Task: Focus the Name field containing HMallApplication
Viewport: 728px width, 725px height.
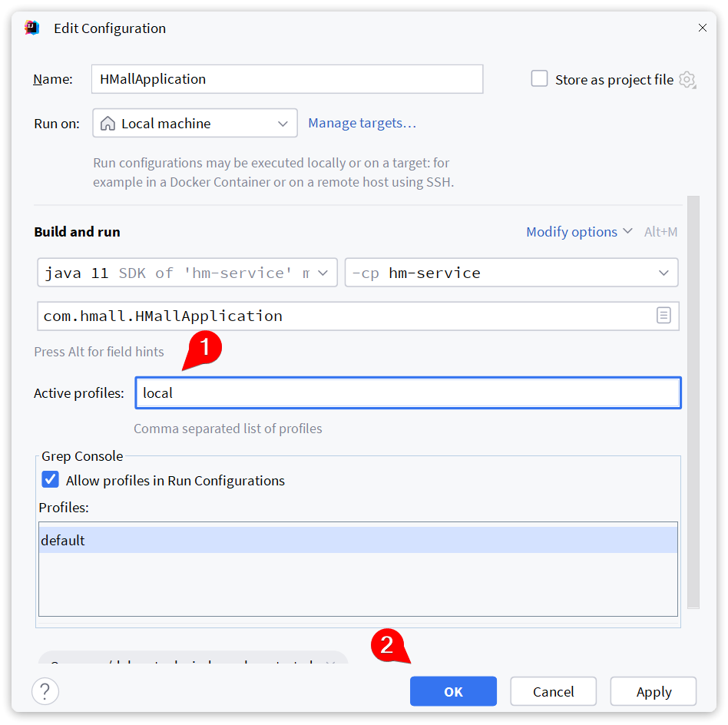Action: 286,79
